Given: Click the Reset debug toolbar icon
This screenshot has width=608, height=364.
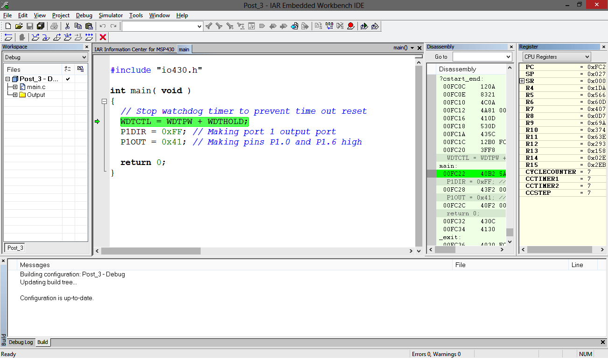Looking at the screenshot, I should 8,37.
